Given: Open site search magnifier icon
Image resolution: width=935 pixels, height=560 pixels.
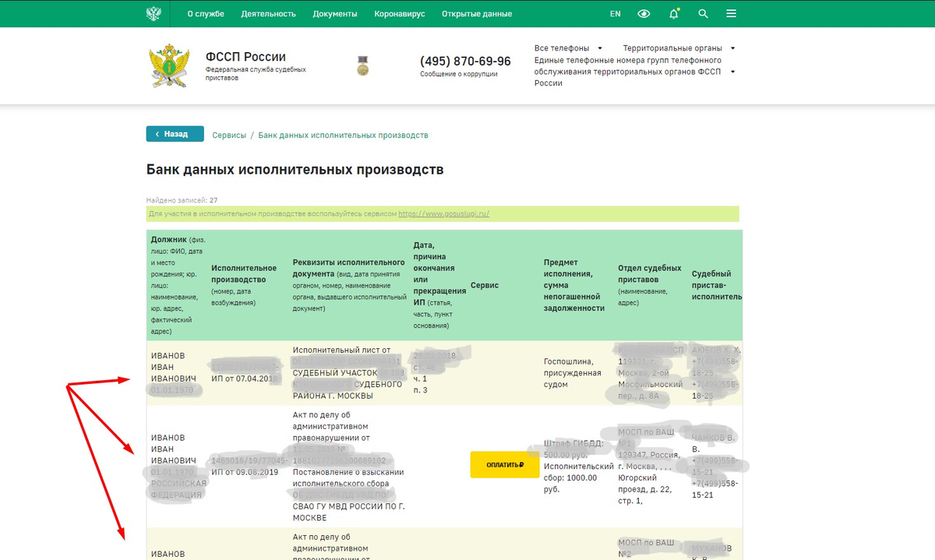Looking at the screenshot, I should point(703,14).
